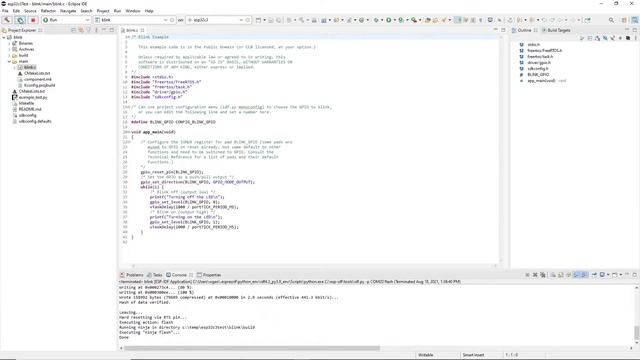
Task: Expand the Binaries folder node
Action: click(9, 43)
